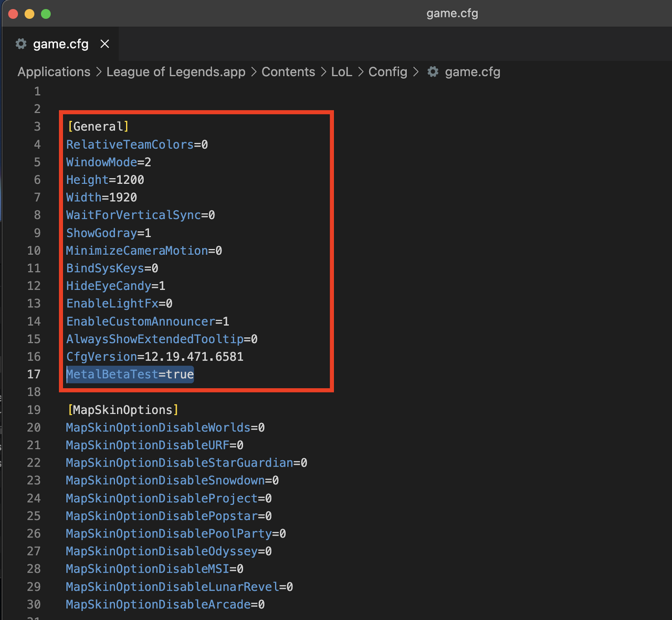Click line number 3 in gutter
The image size is (672, 620).
click(x=37, y=127)
